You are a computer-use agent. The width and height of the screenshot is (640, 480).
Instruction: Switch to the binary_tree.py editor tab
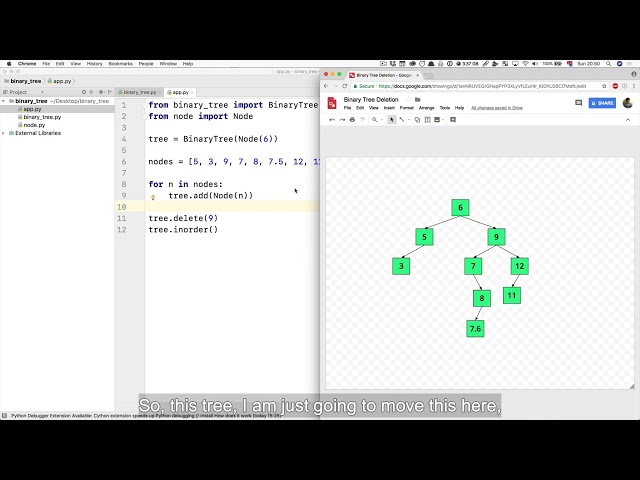138,92
